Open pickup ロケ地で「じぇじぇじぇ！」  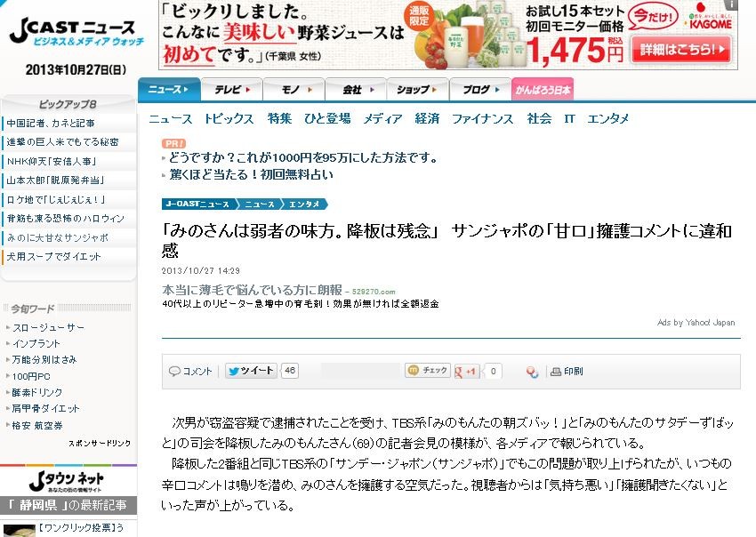56,199
